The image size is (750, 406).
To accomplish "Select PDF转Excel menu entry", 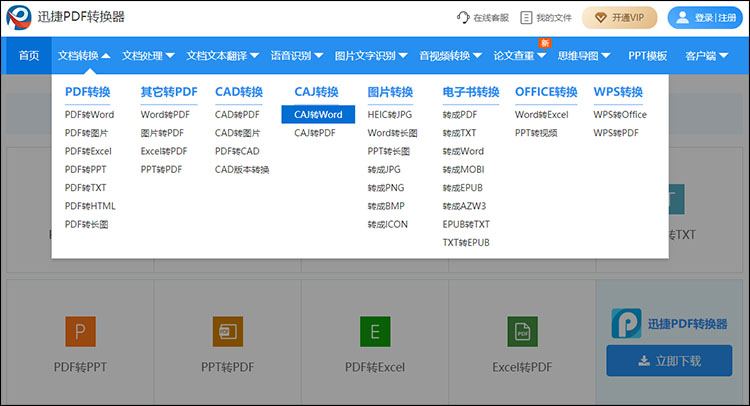I will coord(88,151).
